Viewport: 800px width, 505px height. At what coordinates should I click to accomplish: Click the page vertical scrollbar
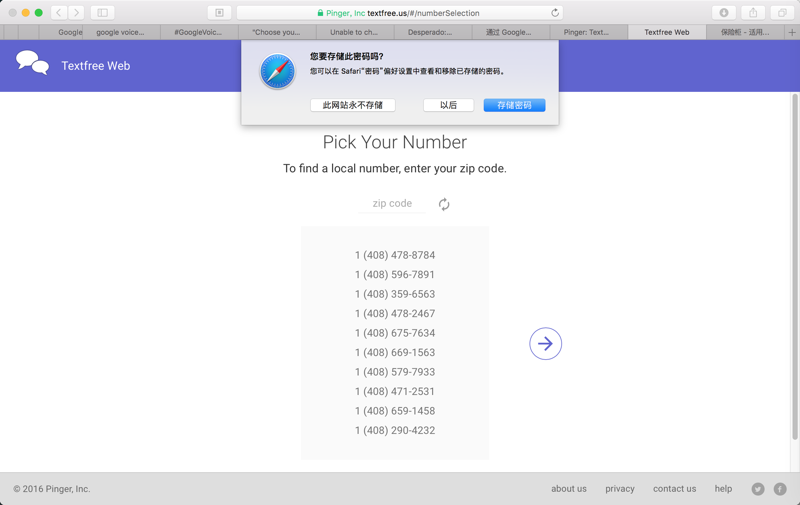coord(794,266)
